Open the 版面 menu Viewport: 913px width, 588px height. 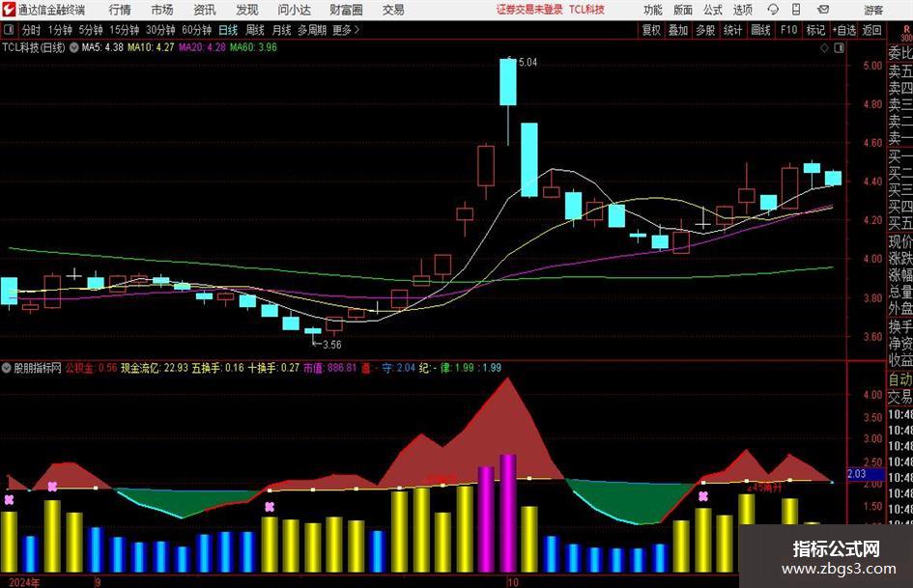[x=683, y=10]
